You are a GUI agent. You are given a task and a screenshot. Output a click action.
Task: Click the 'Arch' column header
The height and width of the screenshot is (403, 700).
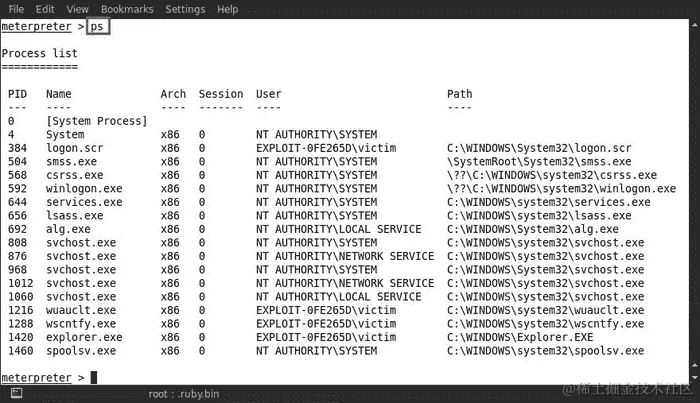pos(173,94)
